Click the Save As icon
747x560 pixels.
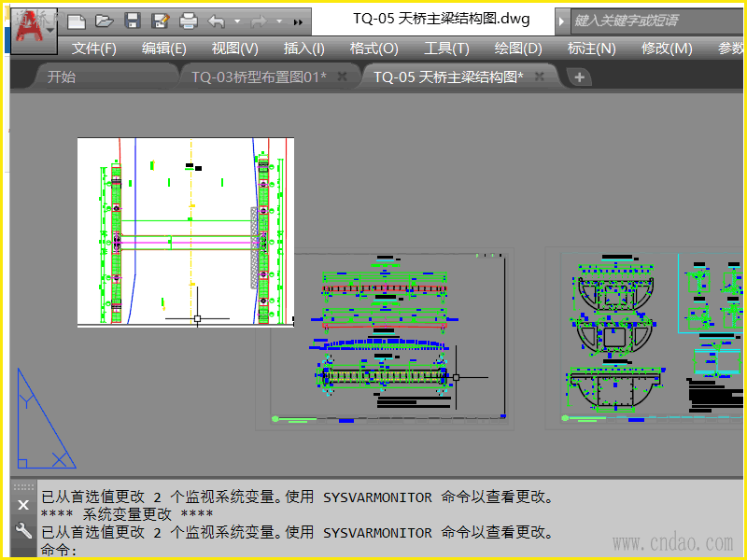click(x=160, y=21)
